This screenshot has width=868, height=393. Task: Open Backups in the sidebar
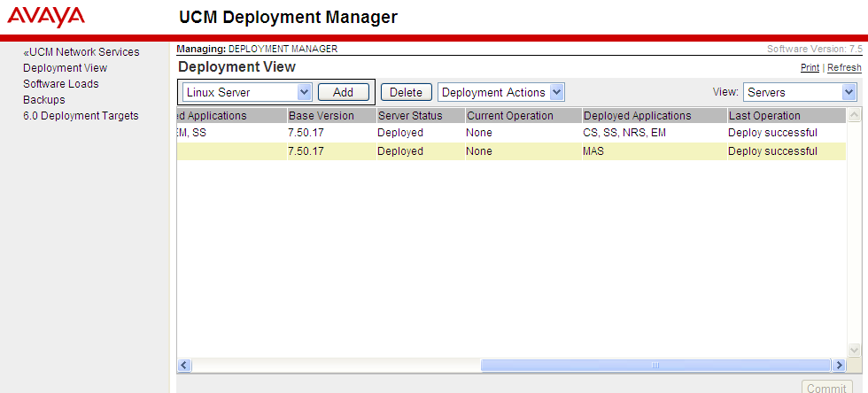pyautogui.click(x=44, y=100)
